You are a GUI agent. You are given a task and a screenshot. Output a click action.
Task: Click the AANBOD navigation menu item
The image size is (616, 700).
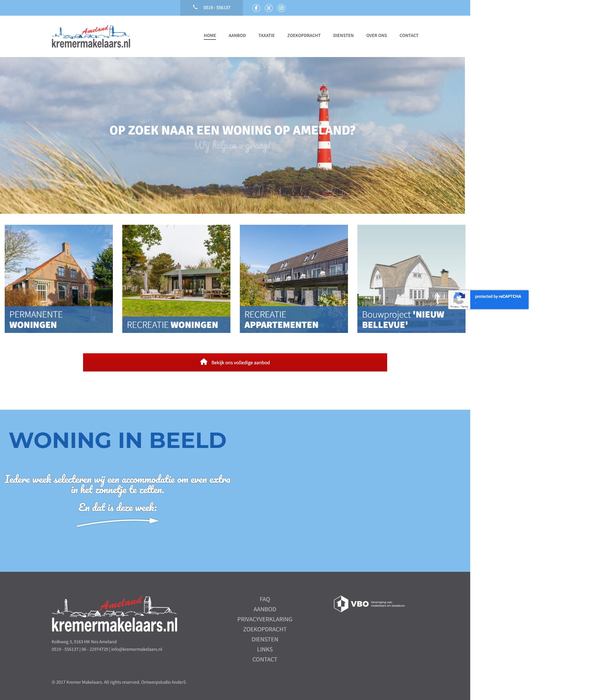pyautogui.click(x=237, y=35)
